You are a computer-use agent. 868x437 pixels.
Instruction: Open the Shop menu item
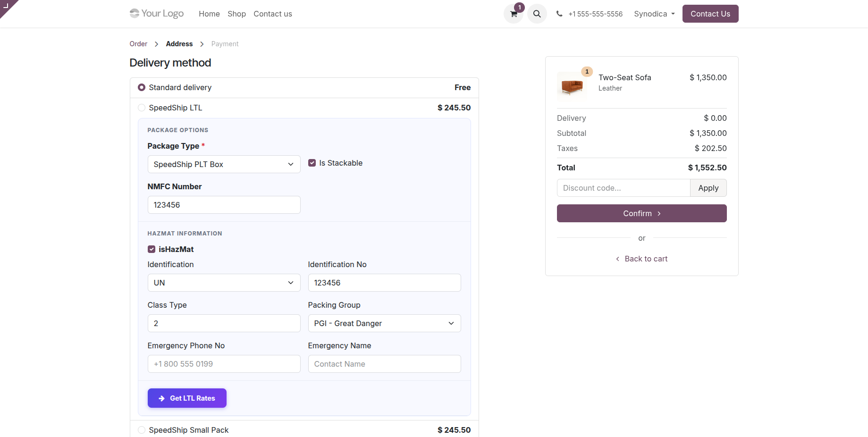pyautogui.click(x=236, y=14)
